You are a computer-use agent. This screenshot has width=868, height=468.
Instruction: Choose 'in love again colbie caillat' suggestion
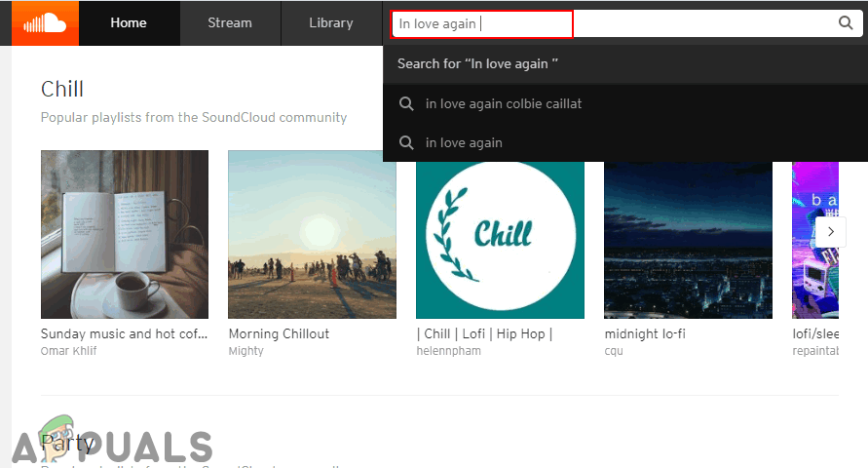click(504, 103)
